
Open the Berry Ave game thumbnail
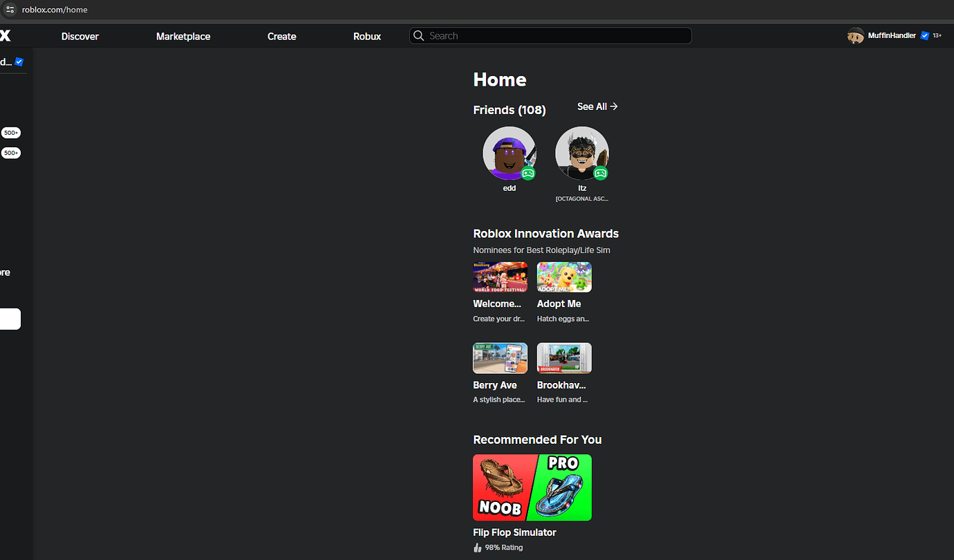tap(500, 357)
